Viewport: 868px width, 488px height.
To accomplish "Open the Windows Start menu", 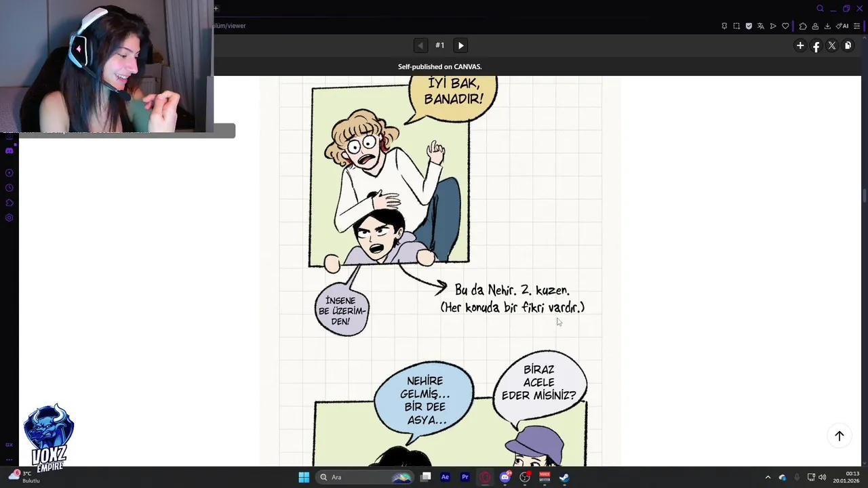I will [304, 477].
